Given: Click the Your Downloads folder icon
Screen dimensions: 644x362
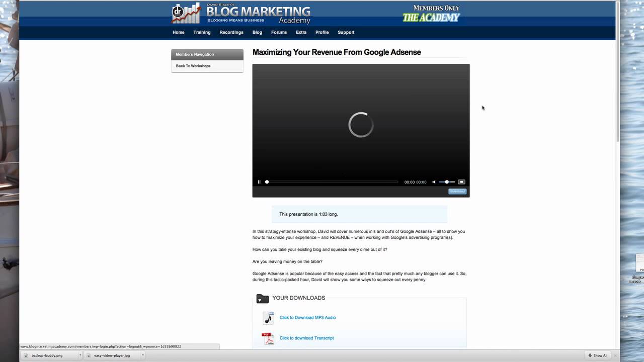Looking at the screenshot, I should [262, 299].
